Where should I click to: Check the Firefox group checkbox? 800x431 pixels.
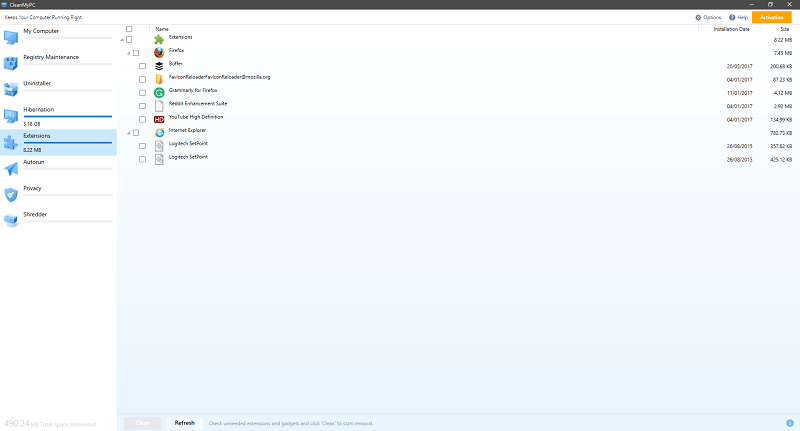point(136,53)
